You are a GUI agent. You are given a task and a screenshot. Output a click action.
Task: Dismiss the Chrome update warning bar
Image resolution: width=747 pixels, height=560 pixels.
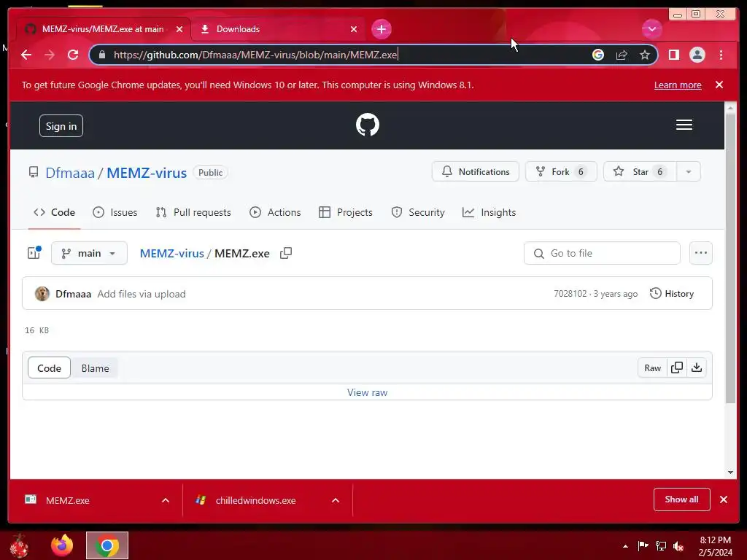point(719,85)
